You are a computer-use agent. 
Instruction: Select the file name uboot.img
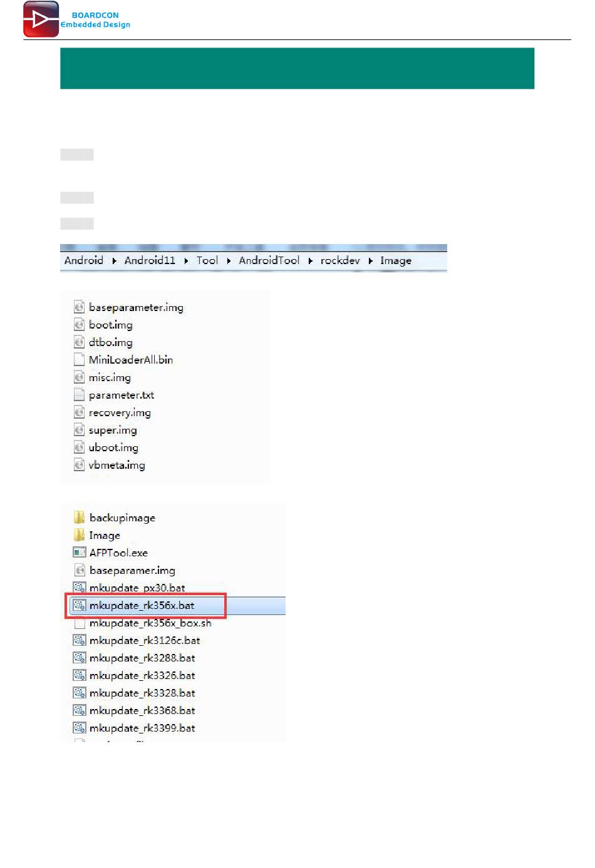[113, 447]
